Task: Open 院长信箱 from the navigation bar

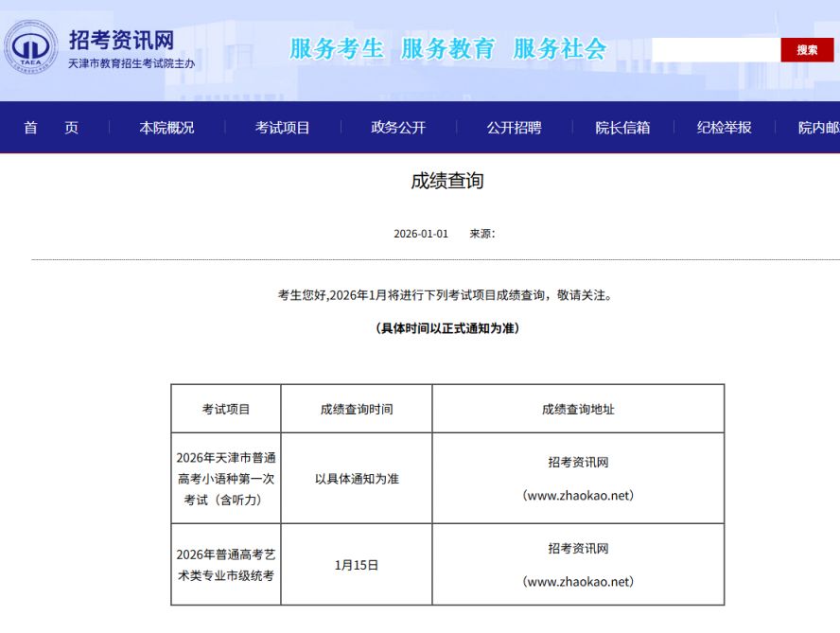Action: point(622,128)
